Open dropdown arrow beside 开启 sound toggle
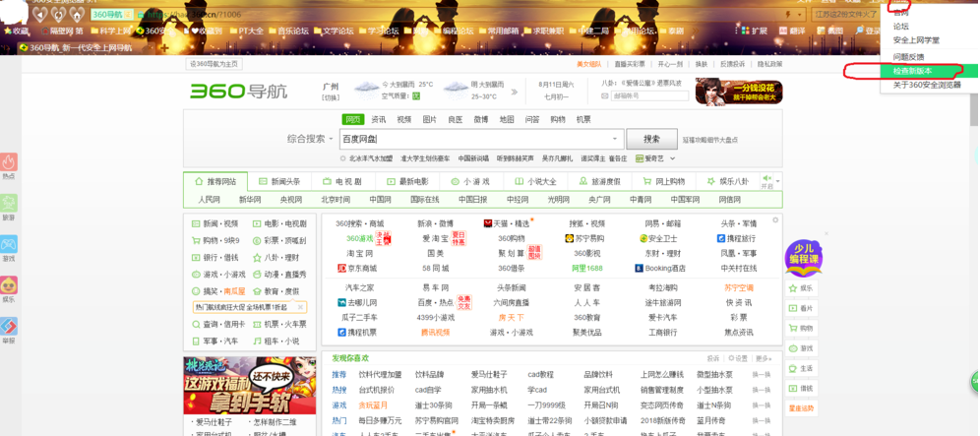This screenshot has width=980, height=436. [778, 181]
